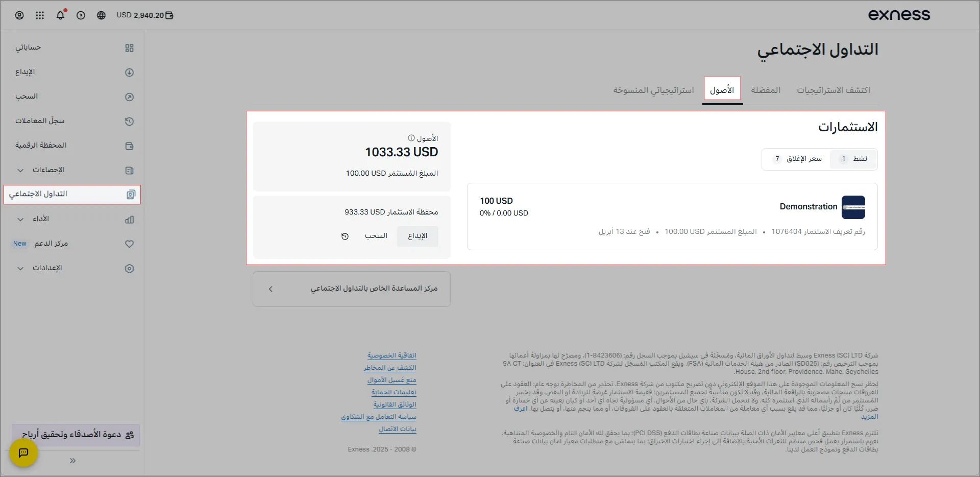Click the الأصول info icon
This screenshot has width=980, height=477.
click(x=411, y=138)
